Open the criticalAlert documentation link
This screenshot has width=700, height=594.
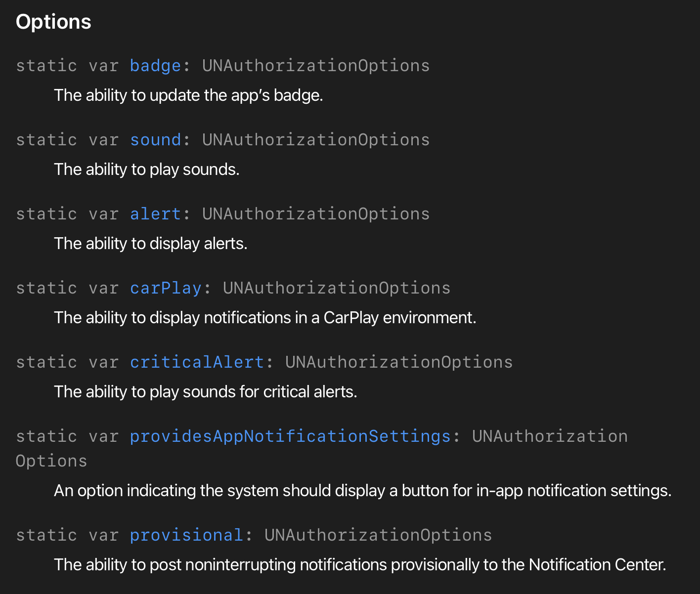click(x=197, y=362)
